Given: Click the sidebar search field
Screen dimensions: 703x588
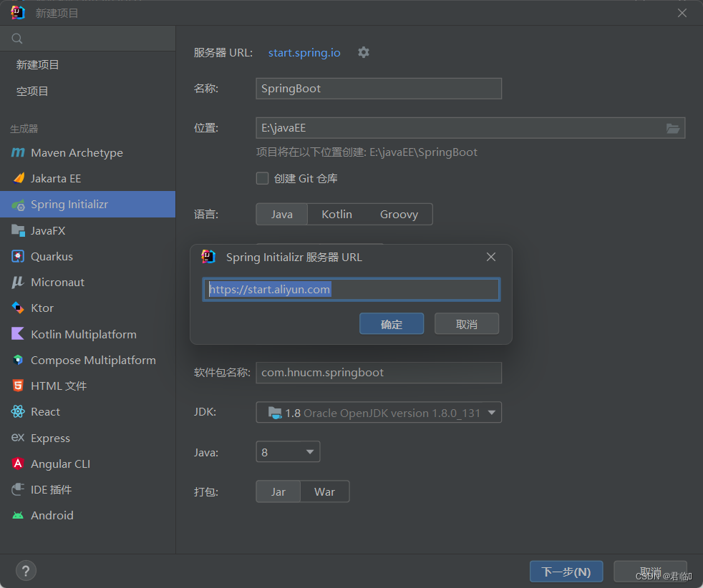Looking at the screenshot, I should tap(87, 39).
